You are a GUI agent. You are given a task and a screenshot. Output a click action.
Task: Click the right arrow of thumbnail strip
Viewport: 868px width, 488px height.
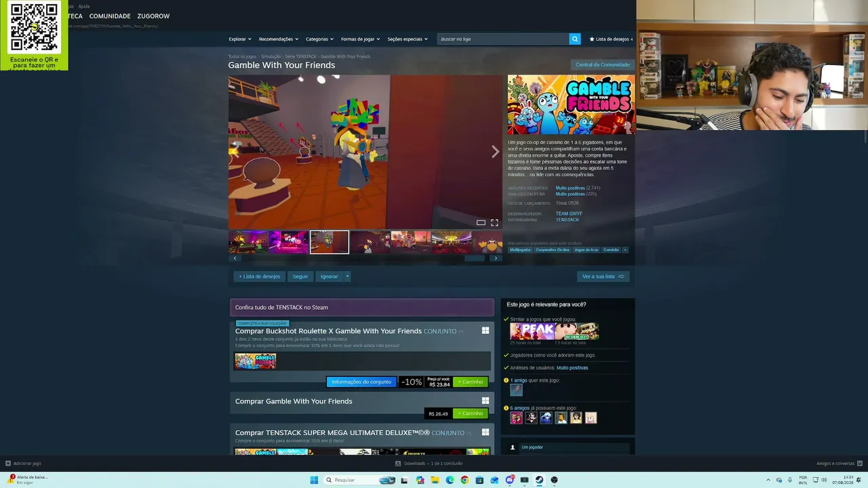click(496, 258)
